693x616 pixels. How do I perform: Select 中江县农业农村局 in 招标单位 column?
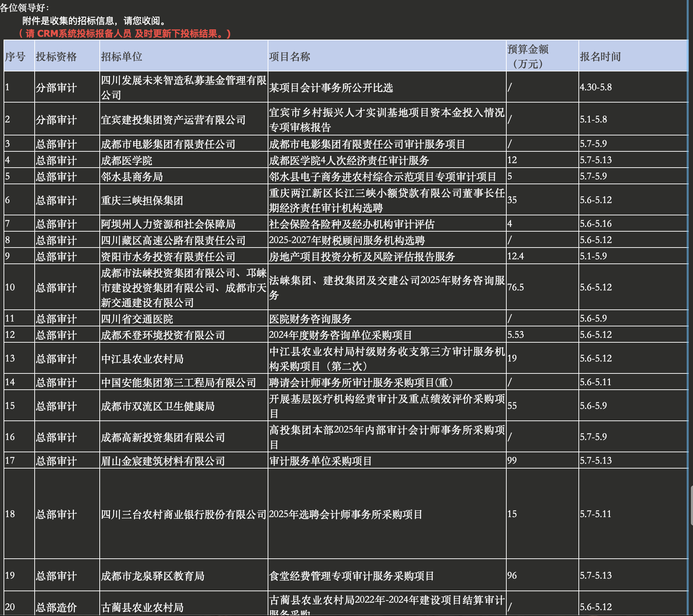pyautogui.click(x=184, y=358)
